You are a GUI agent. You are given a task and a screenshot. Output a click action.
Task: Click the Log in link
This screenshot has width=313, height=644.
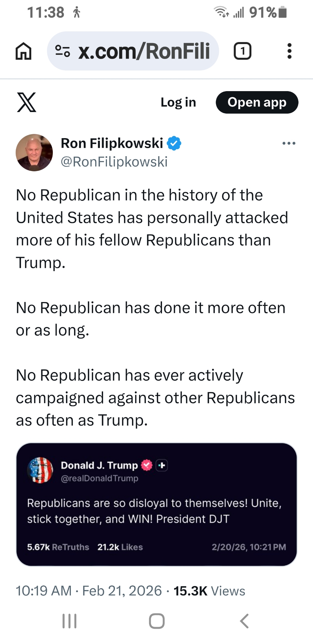pyautogui.click(x=178, y=102)
